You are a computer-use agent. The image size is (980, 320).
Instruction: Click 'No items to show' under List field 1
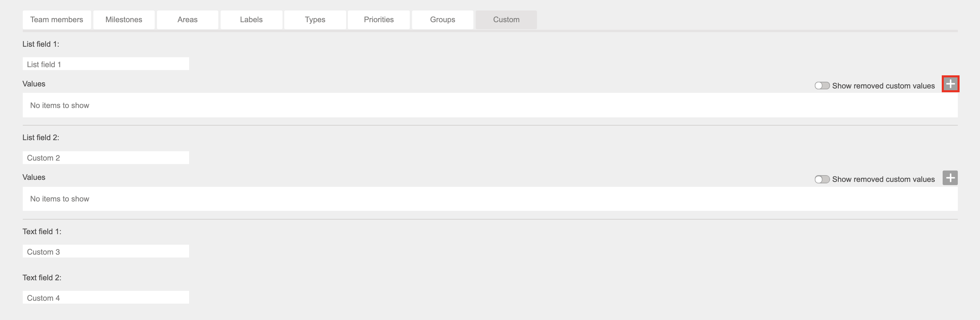[60, 105]
